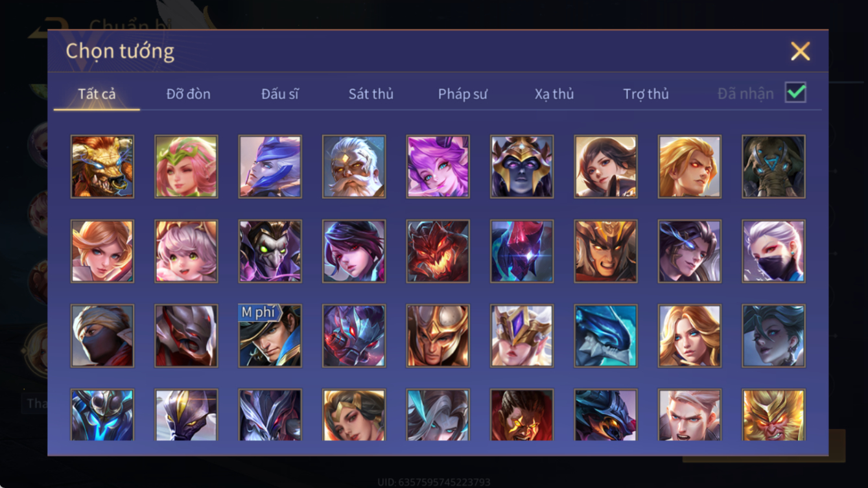Choose the white-bearded old man hero
Screen dimensions: 868x488
354,167
